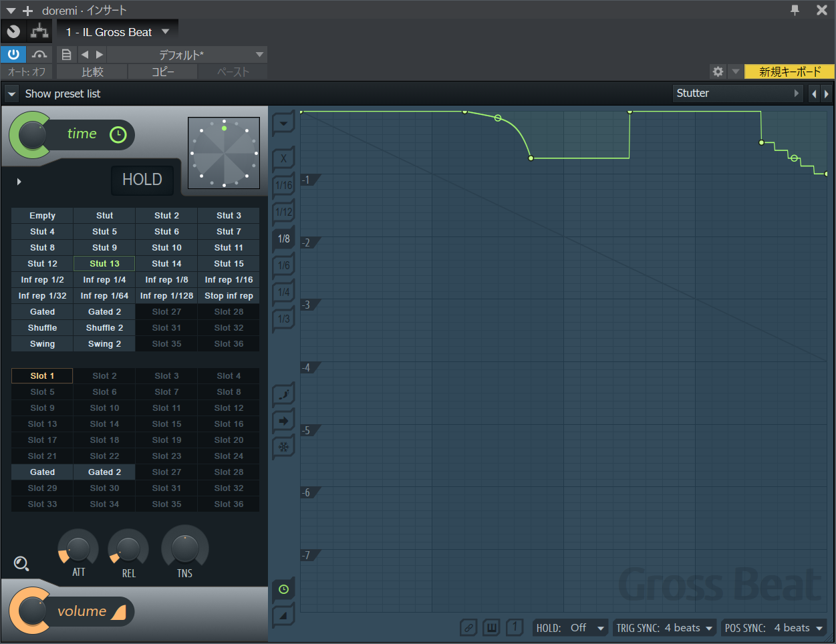Select the Stut 13 time slot
The height and width of the screenshot is (644, 836).
(x=104, y=264)
